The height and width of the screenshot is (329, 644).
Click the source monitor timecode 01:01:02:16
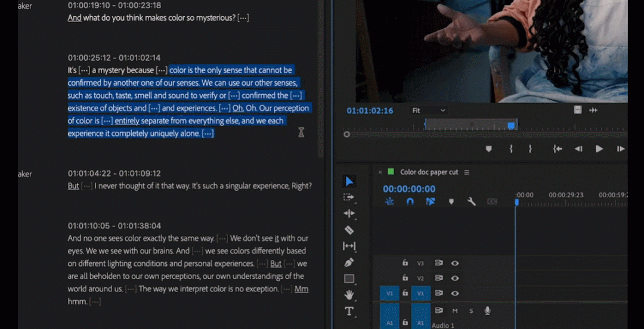point(370,111)
